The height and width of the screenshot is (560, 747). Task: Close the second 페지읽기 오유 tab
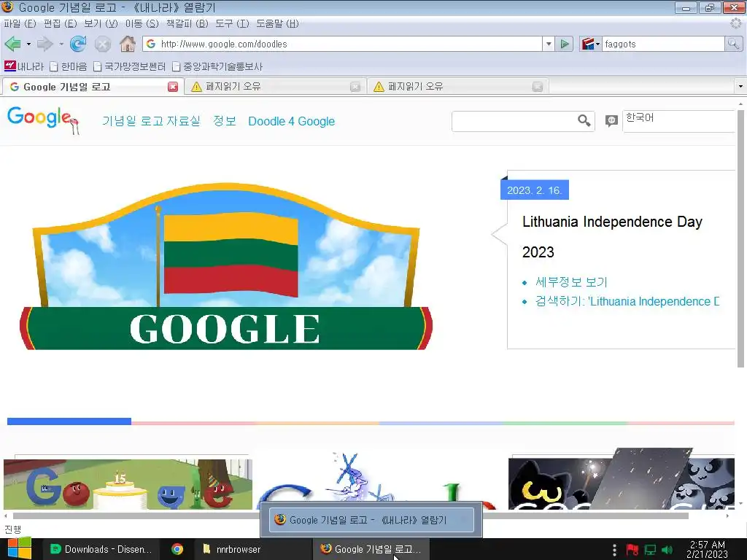(538, 87)
